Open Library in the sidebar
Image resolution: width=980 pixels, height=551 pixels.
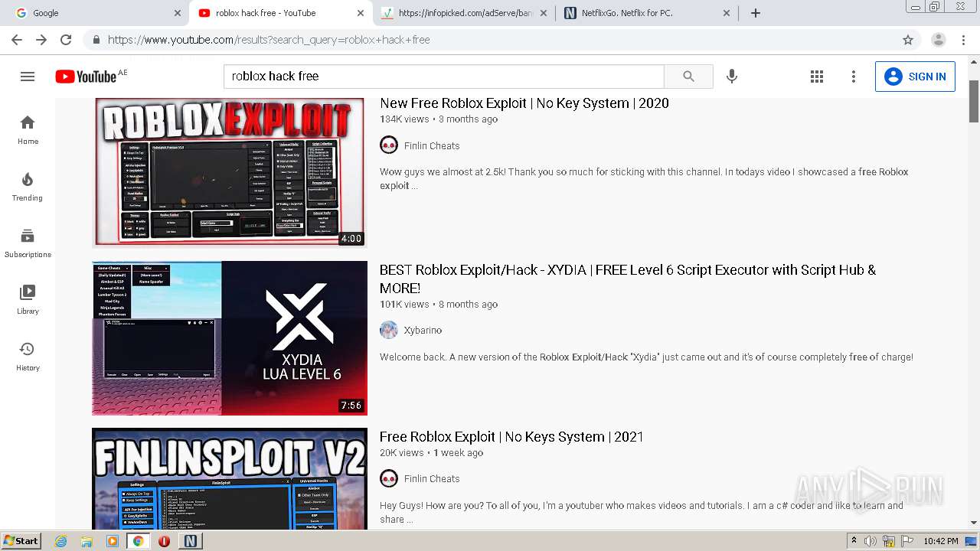(x=28, y=299)
